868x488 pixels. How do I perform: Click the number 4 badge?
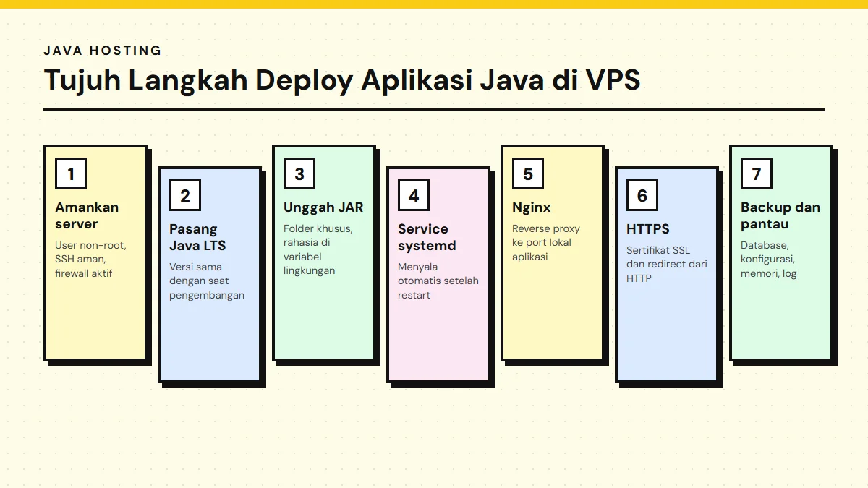[x=414, y=195]
